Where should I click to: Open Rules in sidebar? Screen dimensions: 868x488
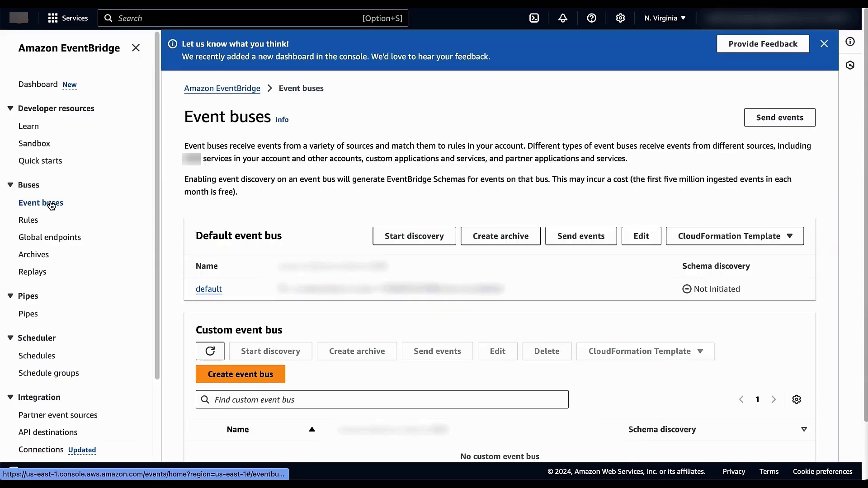point(28,220)
